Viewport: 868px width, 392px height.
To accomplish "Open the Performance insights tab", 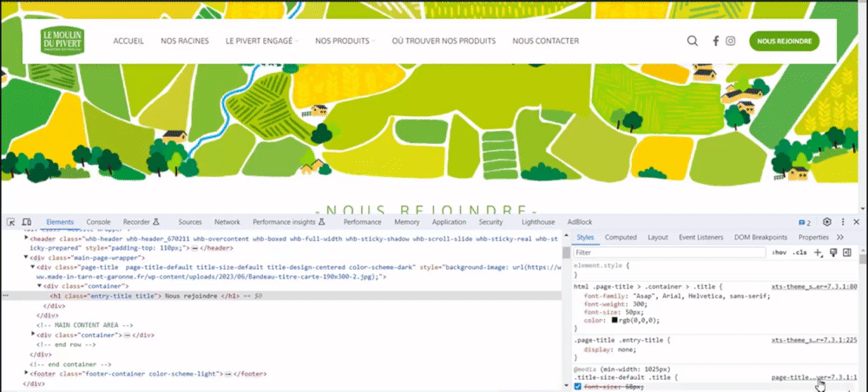I will [x=288, y=222].
